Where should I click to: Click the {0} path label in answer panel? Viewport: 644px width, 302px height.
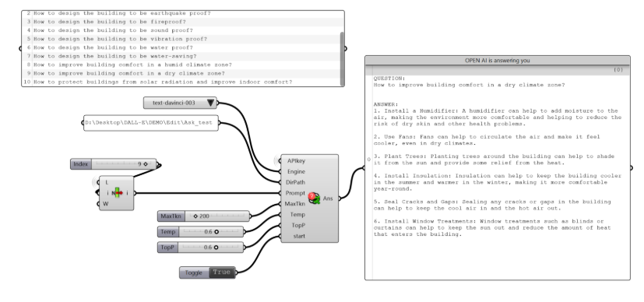tap(618, 70)
